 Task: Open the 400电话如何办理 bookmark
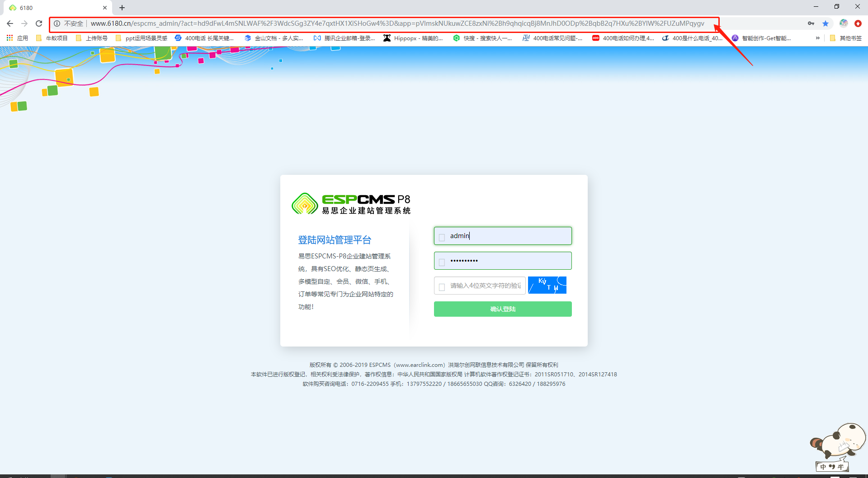point(623,38)
